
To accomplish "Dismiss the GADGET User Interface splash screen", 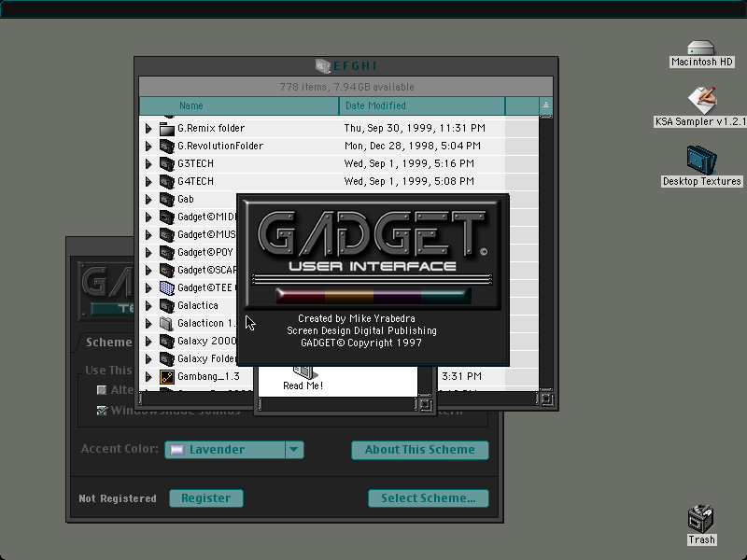I will [x=373, y=280].
